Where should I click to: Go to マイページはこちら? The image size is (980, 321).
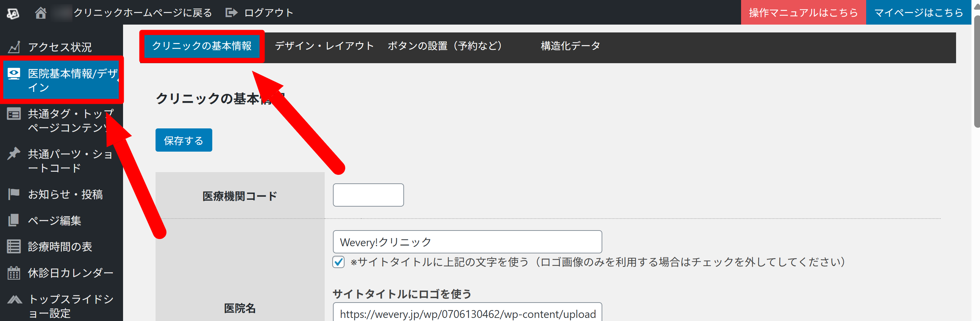point(918,13)
